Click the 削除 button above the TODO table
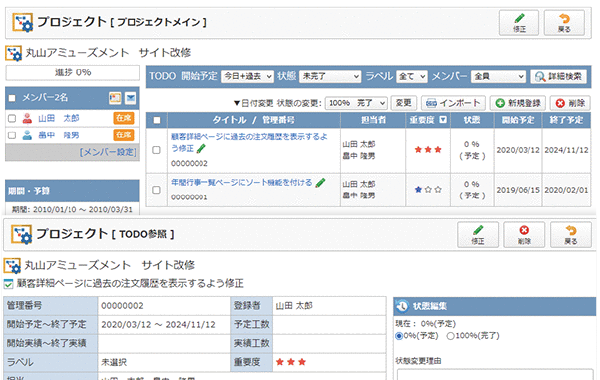 570,103
